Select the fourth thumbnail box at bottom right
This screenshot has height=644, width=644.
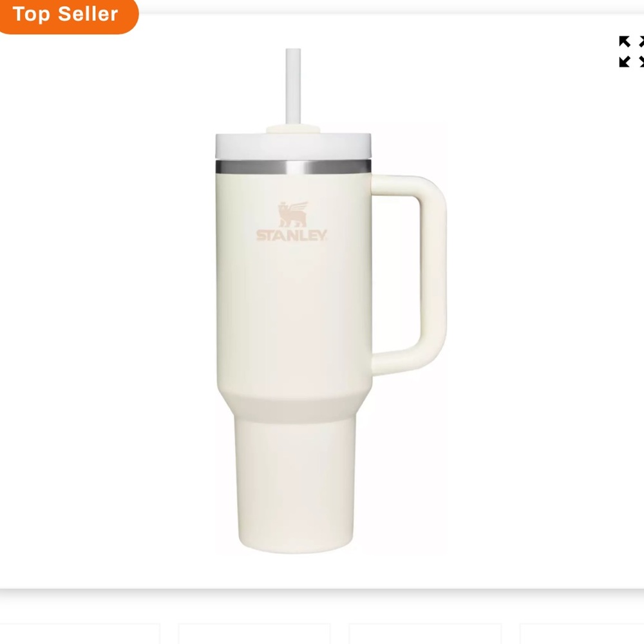click(582, 633)
